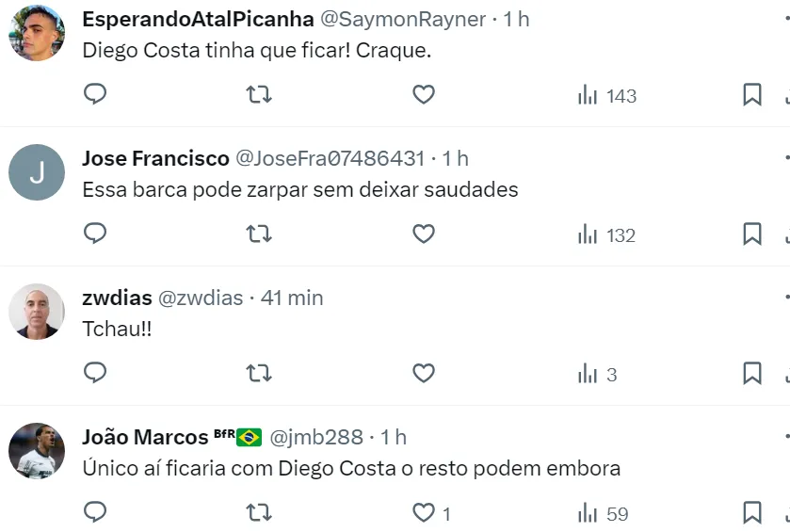Open João Marcos' avatar thumbnail
790x532 pixels.
(37, 451)
